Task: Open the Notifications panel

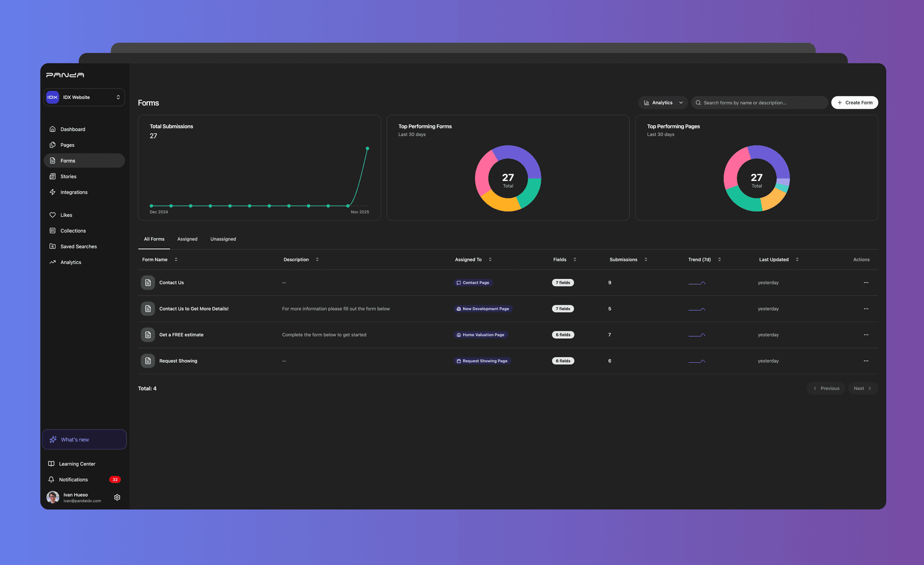Action: tap(73, 479)
